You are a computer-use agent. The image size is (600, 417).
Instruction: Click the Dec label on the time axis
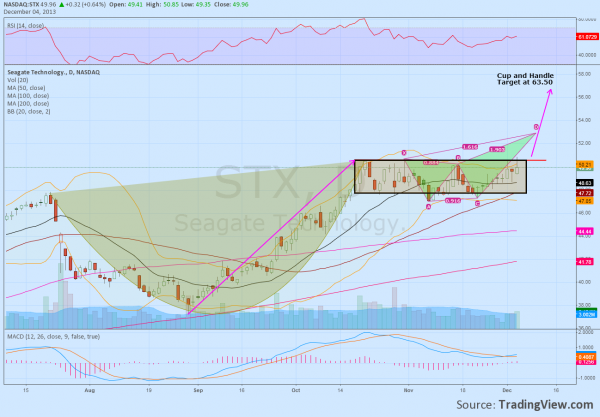507,391
